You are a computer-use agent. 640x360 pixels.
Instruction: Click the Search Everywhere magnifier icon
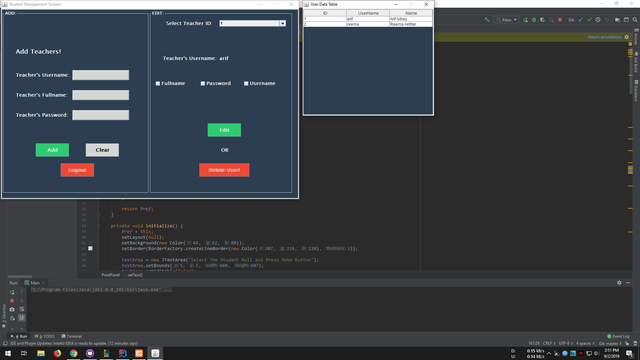pos(635,20)
